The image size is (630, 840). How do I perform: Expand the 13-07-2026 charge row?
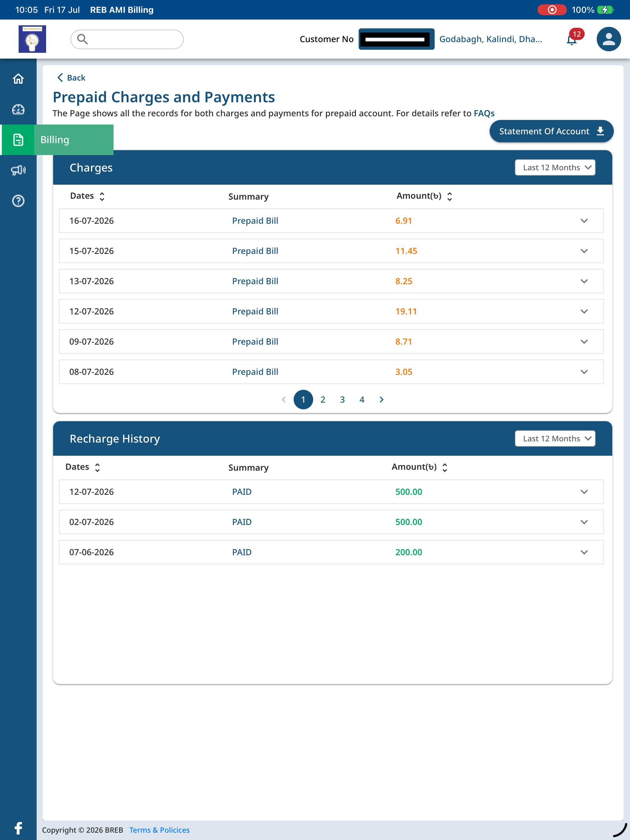(x=584, y=281)
